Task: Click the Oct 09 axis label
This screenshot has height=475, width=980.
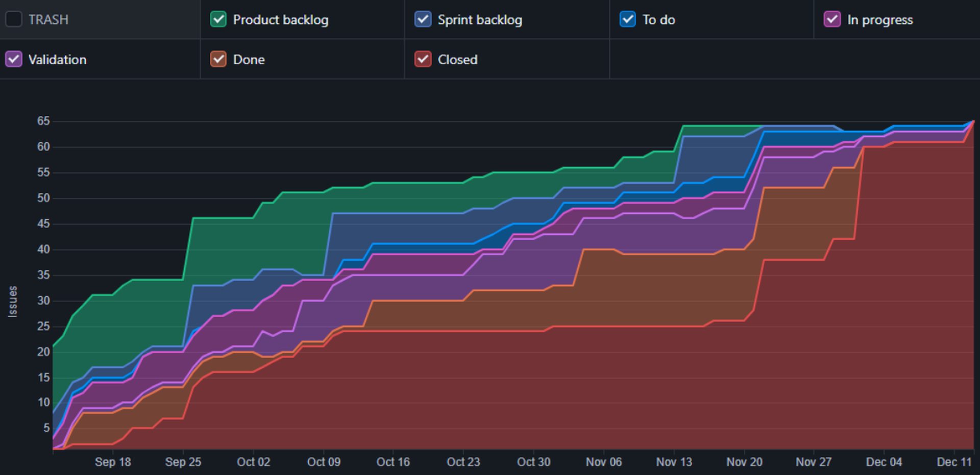Action: click(x=324, y=462)
